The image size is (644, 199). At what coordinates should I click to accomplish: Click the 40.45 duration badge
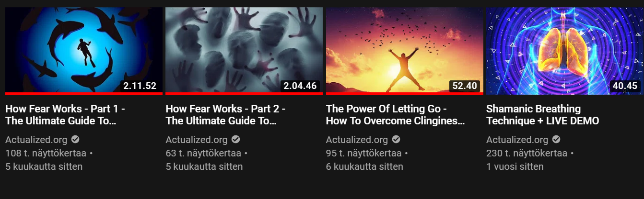[x=625, y=86]
